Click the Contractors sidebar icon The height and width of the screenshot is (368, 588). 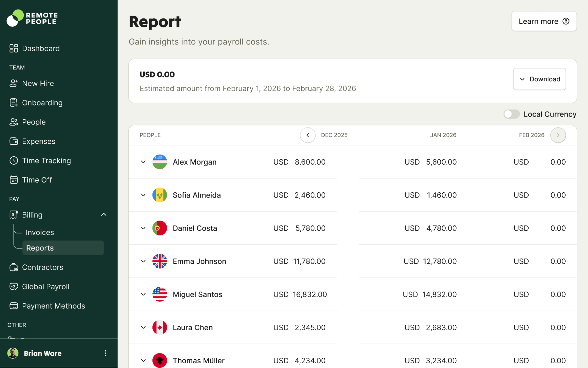click(14, 267)
